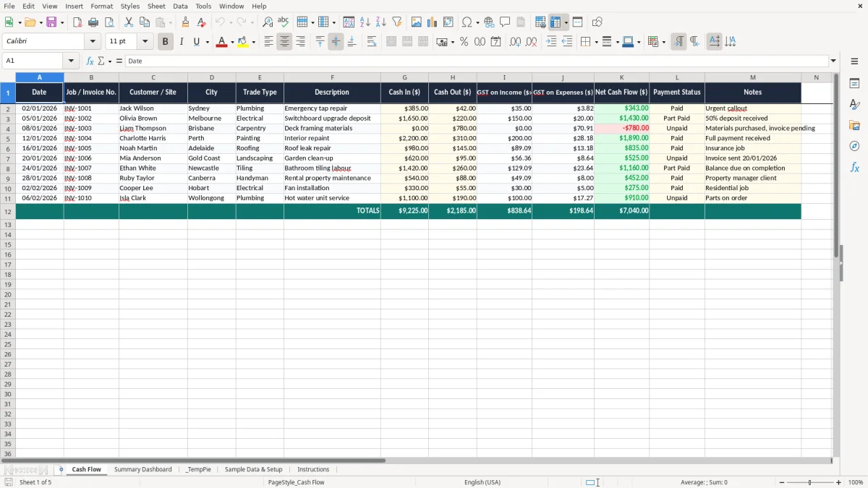Switch to Summary Dashboard sheet tab

[x=143, y=469]
